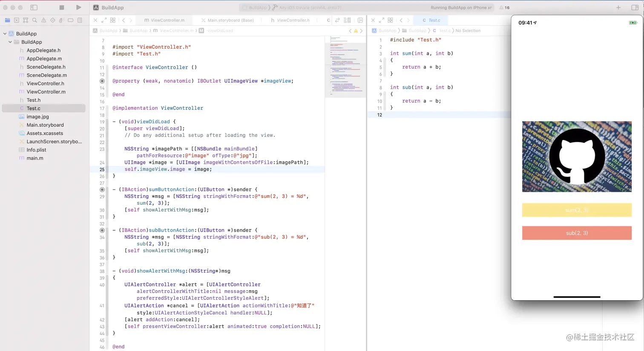
Task: Switch to the ViewController.h tab
Action: pyautogui.click(x=290, y=20)
